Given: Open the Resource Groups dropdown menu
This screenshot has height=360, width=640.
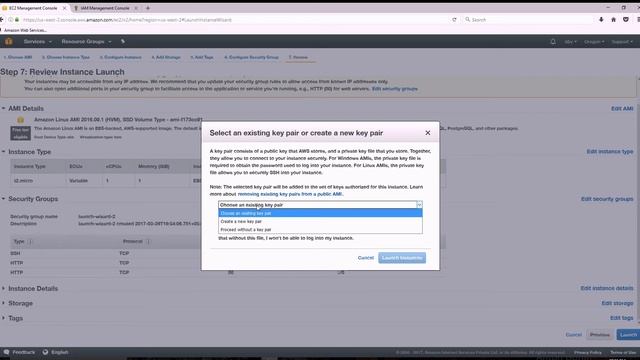Looking at the screenshot, I should (86, 41).
